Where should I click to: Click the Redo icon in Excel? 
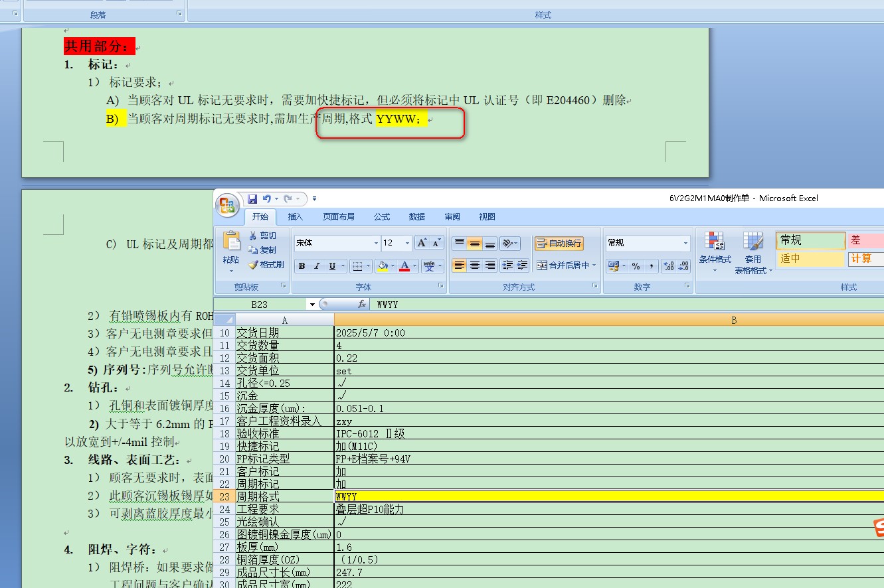(288, 198)
